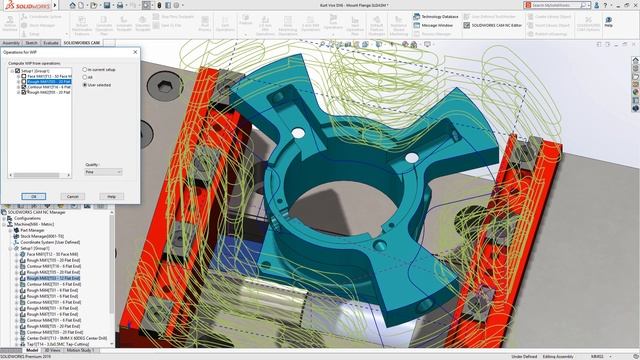The width and height of the screenshot is (640, 360).
Task: Click Cancel in Operations for WIP dialog
Action: 73,196
